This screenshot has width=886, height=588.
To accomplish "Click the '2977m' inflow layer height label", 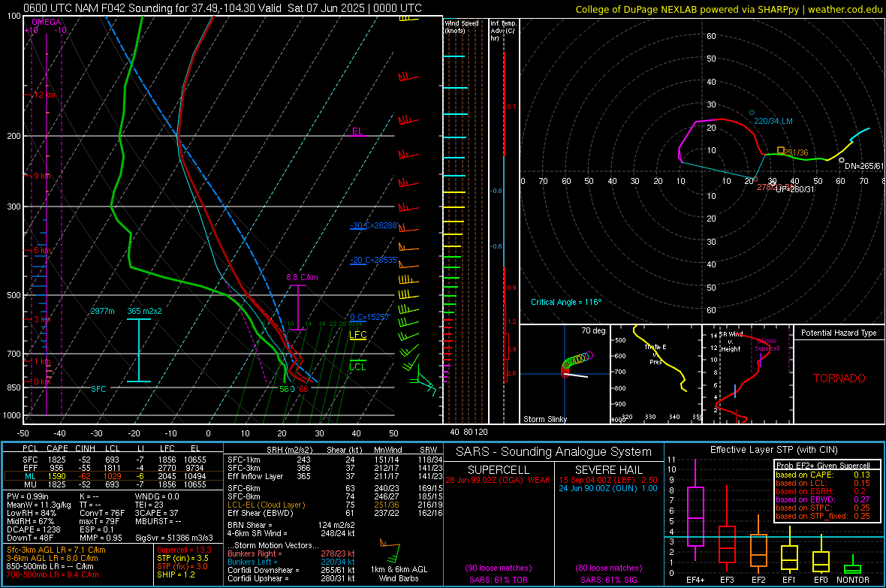I will pos(102,311).
